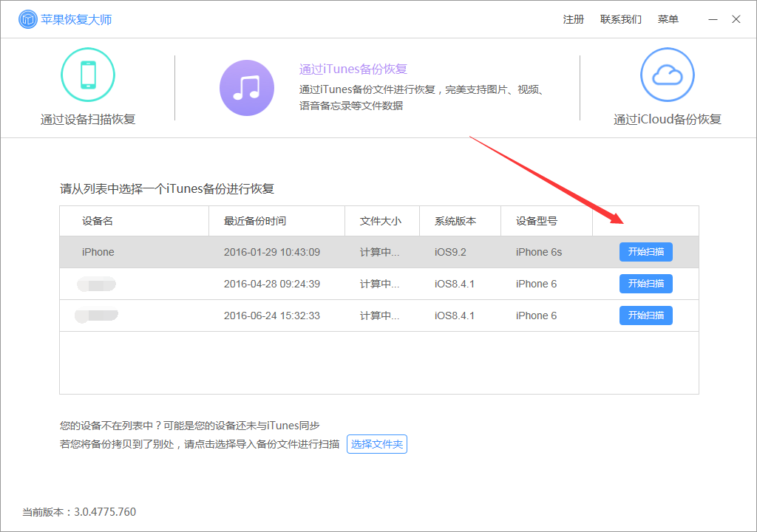Image resolution: width=757 pixels, height=532 pixels.
Task: Select the device name iPhone cell
Action: [x=98, y=252]
